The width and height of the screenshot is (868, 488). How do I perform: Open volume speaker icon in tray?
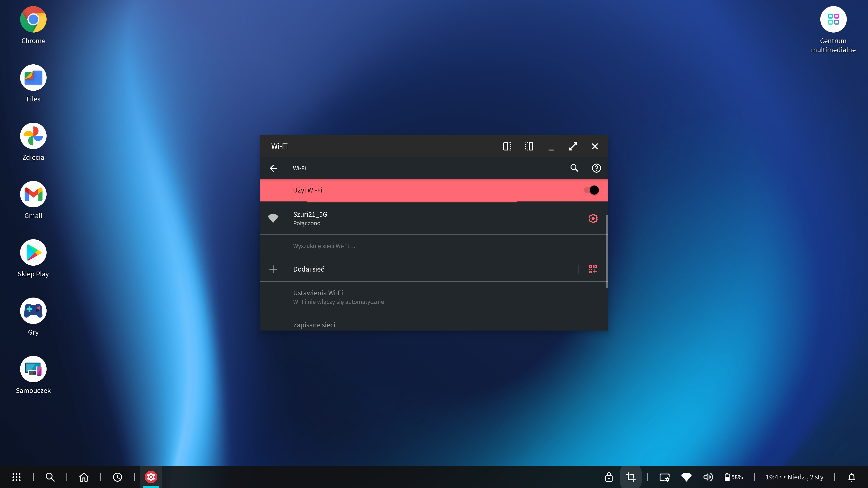point(708,477)
